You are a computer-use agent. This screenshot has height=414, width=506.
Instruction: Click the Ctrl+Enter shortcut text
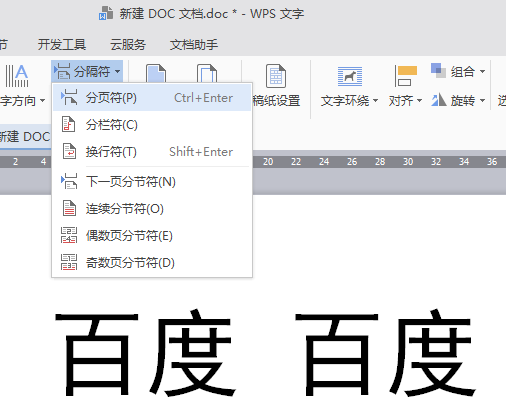click(x=203, y=98)
